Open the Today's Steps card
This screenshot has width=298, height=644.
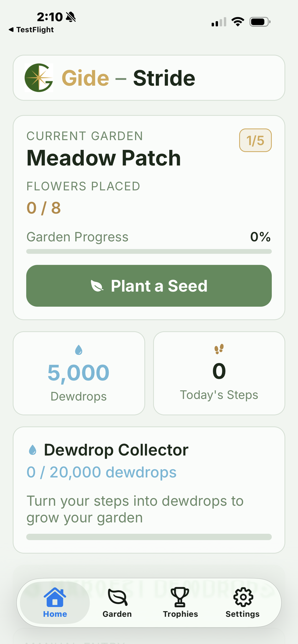click(x=219, y=373)
